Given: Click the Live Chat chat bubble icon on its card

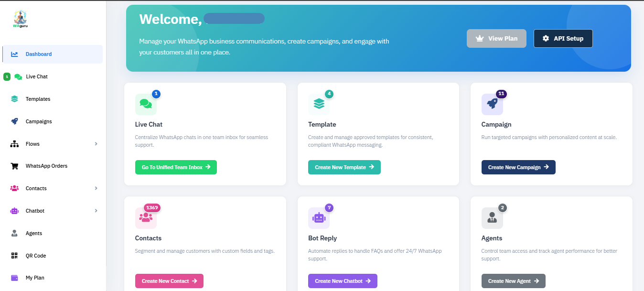Looking at the screenshot, I should [x=146, y=103].
